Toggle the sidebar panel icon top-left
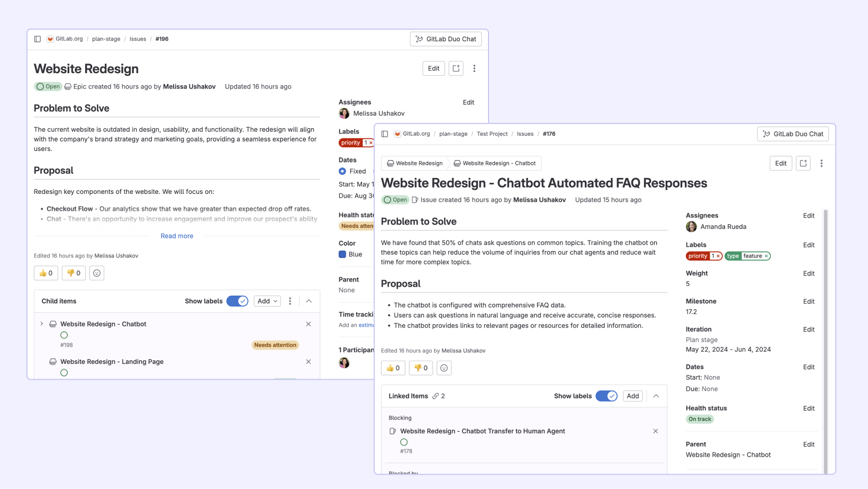 pyautogui.click(x=37, y=39)
